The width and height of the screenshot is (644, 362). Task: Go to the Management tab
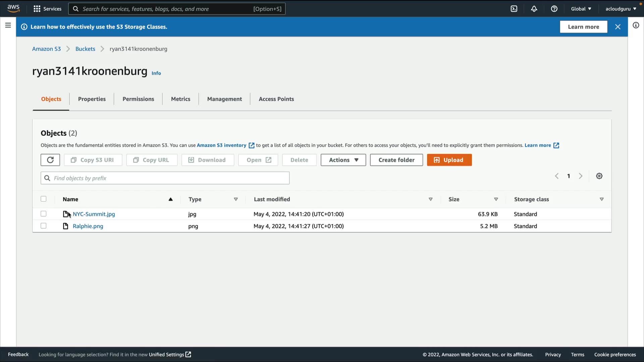coord(224,99)
